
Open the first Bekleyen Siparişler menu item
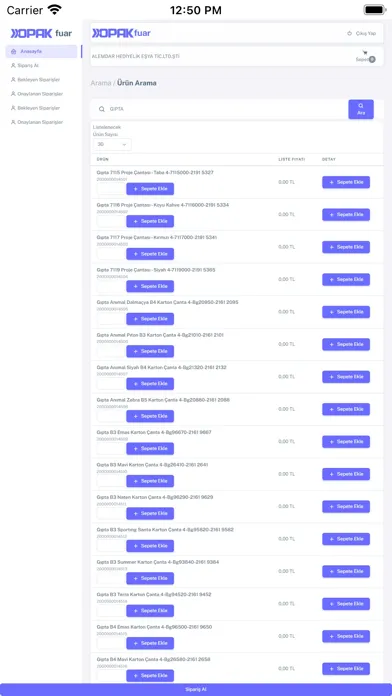[36, 80]
